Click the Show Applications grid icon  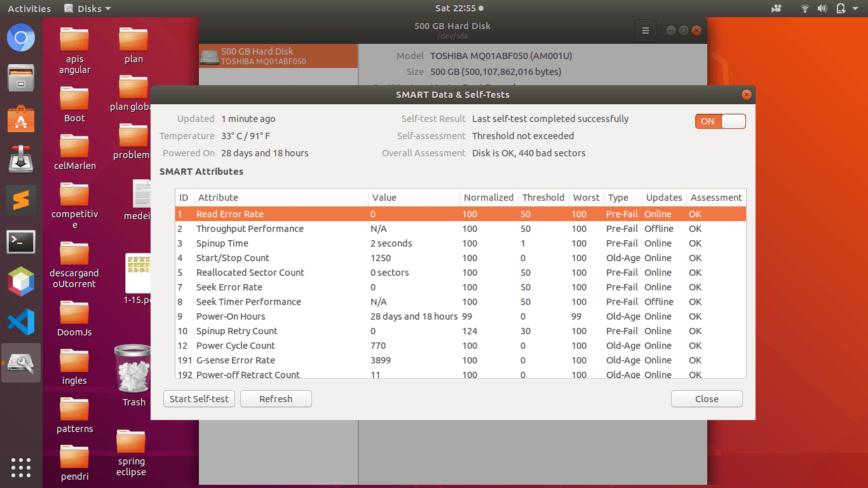[21, 467]
